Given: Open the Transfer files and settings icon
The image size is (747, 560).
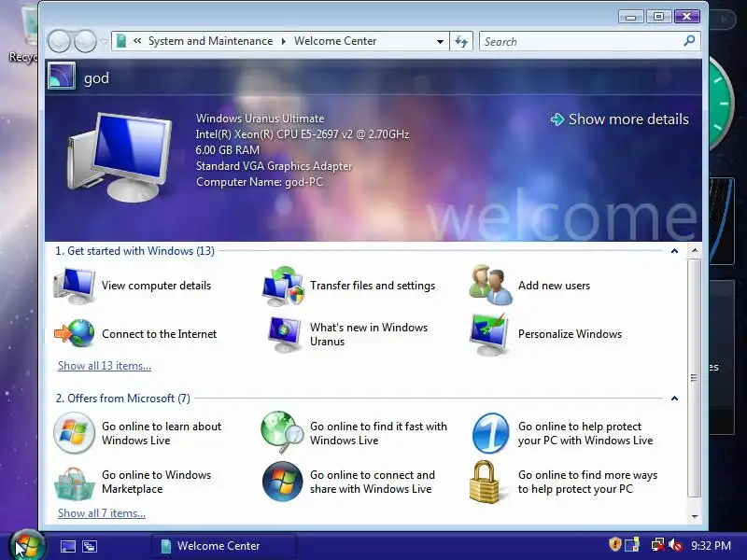Looking at the screenshot, I should [283, 286].
